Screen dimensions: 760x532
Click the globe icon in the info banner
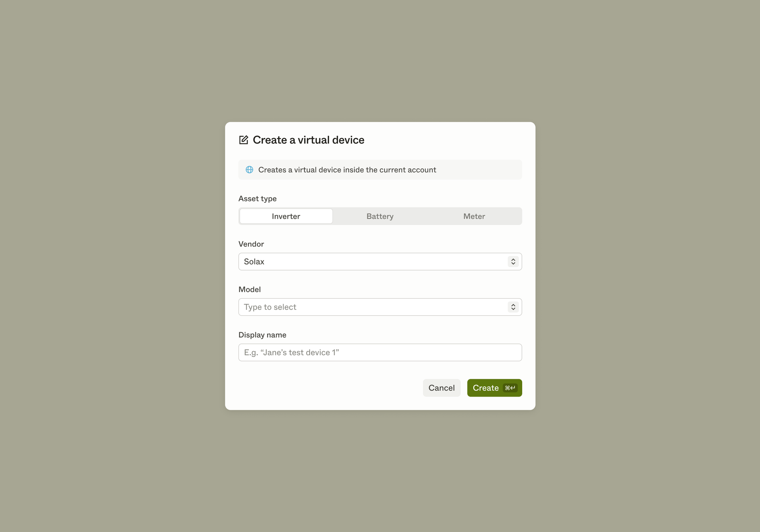point(249,169)
